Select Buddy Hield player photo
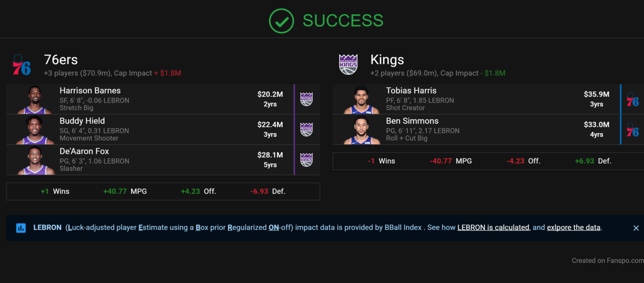Screen dimensions: 644x283 point(35,130)
